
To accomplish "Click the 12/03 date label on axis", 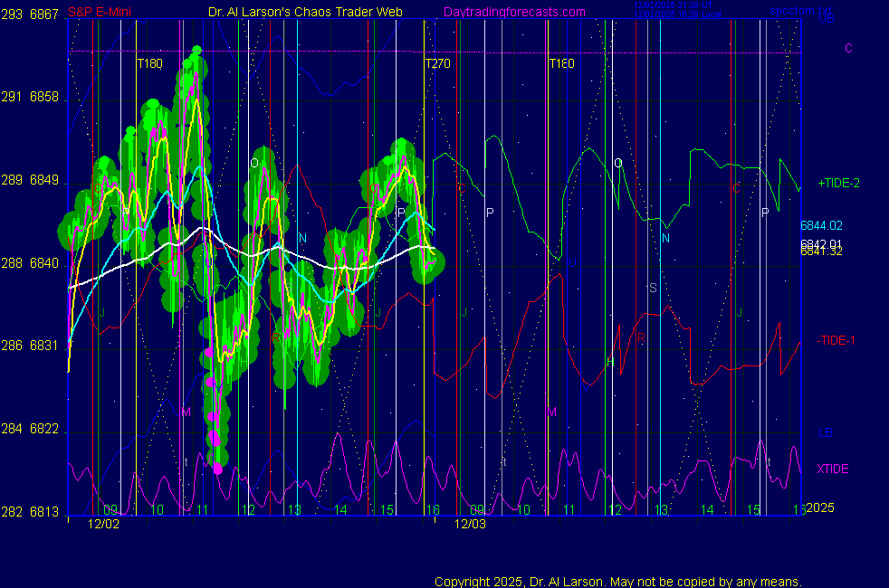I will (470, 523).
